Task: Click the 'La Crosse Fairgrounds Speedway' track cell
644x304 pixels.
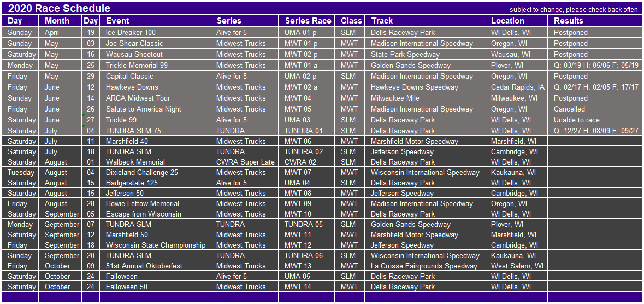Action: tap(424, 266)
